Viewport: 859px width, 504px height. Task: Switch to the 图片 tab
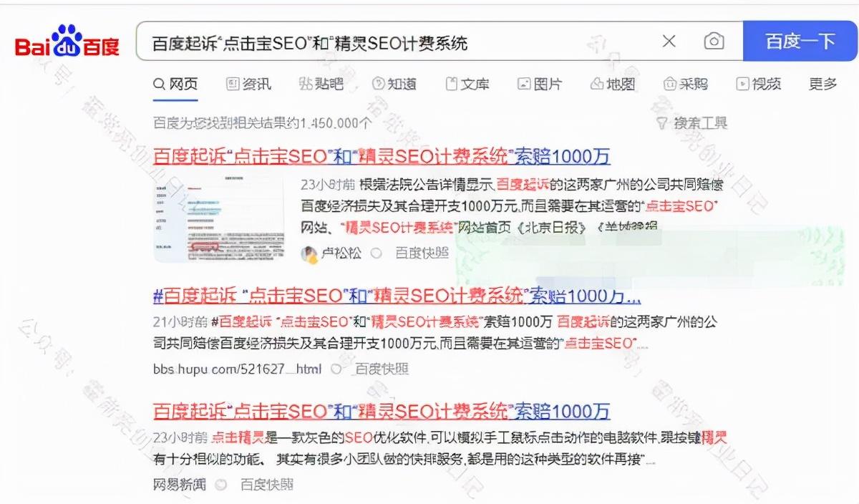(540, 84)
